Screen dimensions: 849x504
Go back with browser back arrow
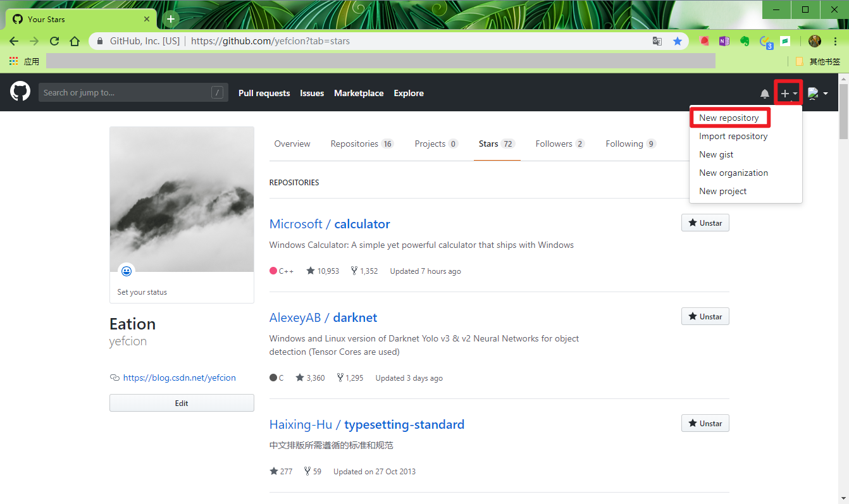coord(14,41)
